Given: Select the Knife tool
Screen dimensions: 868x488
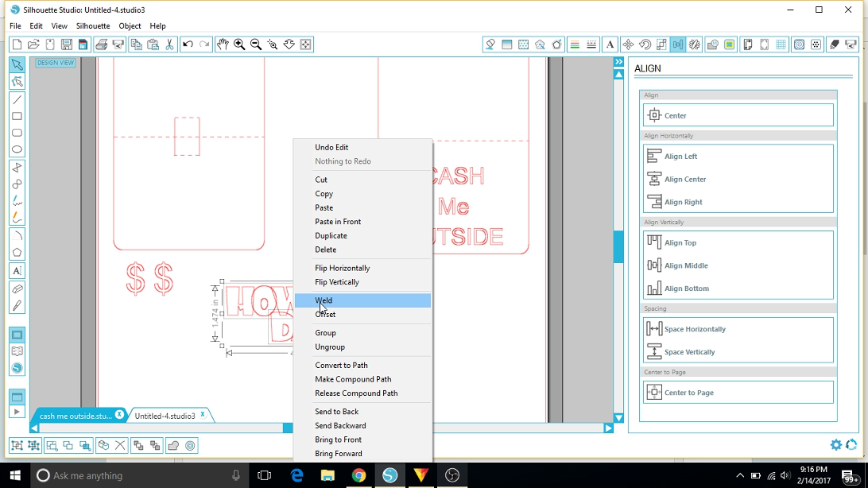Looking at the screenshot, I should pyautogui.click(x=17, y=305).
